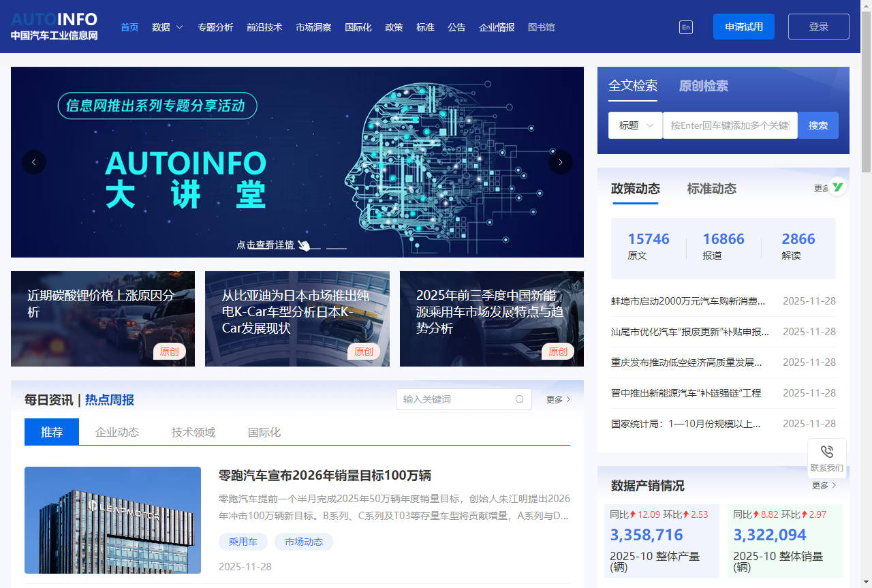Click the green chat icon beside 更多
This screenshot has width=872, height=588.
[x=838, y=185]
